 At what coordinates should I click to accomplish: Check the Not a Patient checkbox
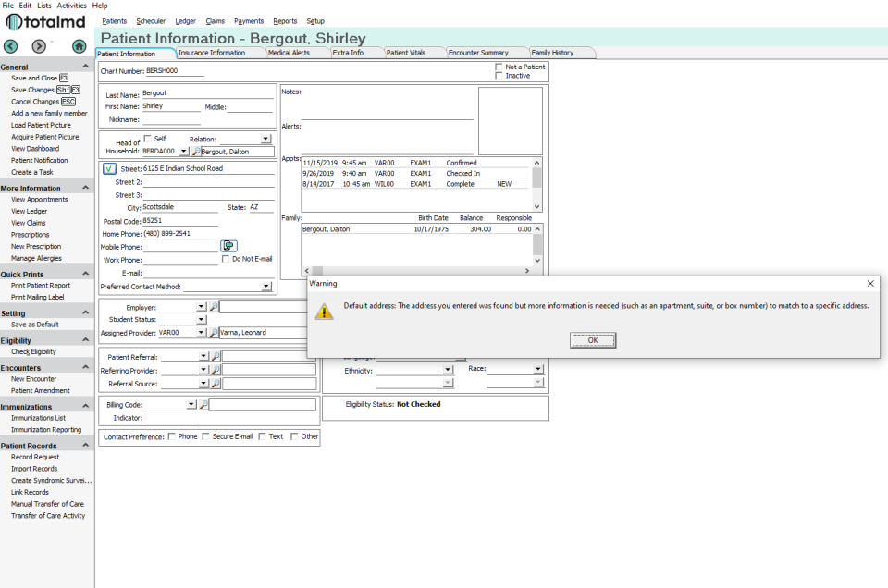point(499,67)
